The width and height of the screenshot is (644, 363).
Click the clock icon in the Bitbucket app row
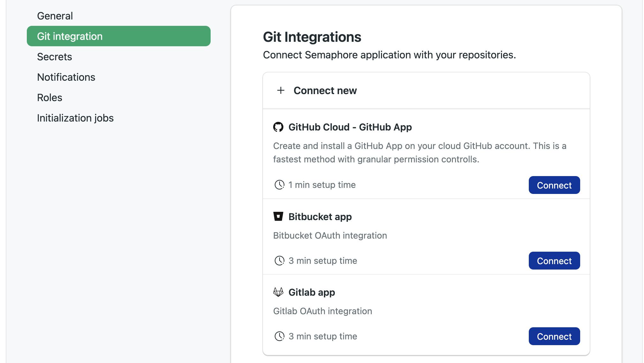click(x=280, y=261)
